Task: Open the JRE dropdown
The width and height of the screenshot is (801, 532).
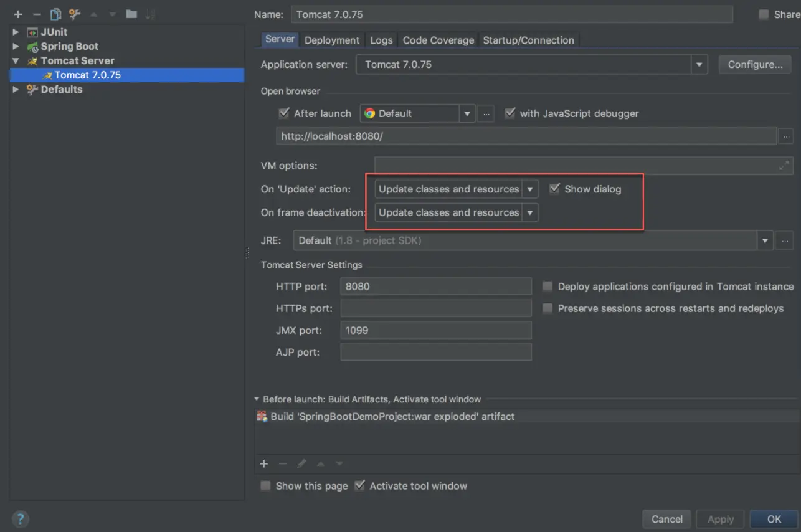Action: (765, 240)
